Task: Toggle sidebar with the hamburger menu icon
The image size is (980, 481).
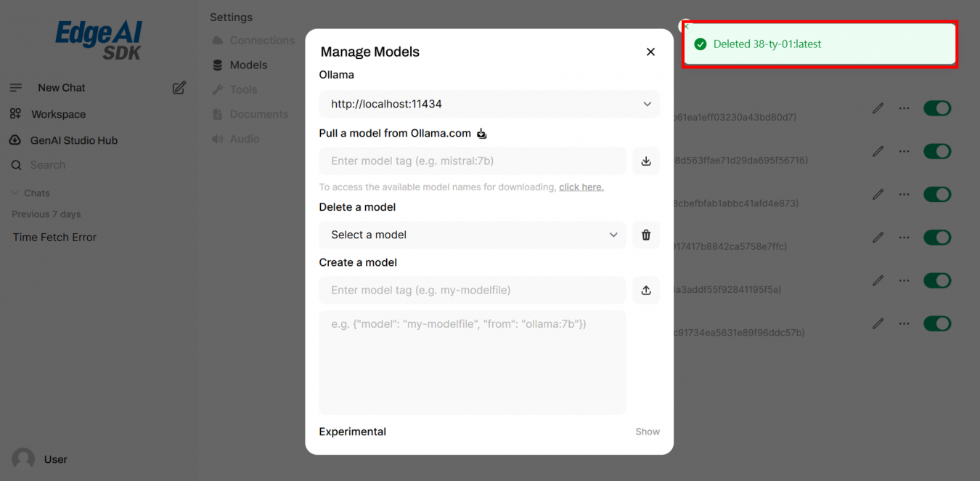Action: (16, 88)
